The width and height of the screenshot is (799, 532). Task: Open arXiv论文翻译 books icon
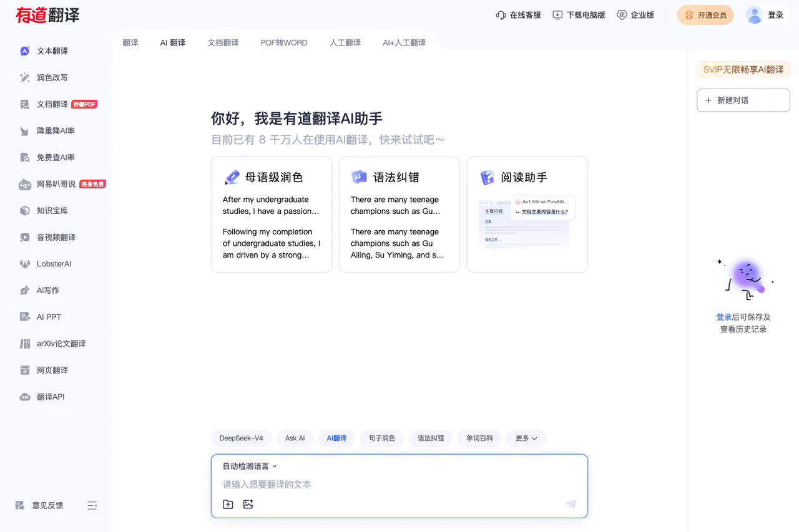(x=25, y=344)
